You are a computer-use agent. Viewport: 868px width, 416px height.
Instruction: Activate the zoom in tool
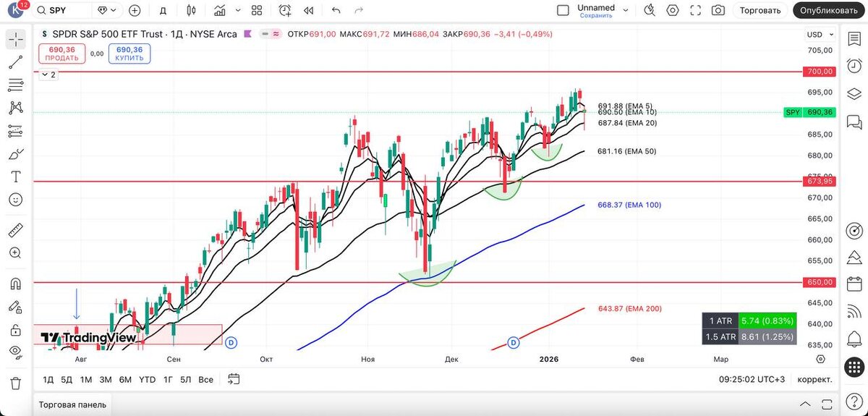16,252
